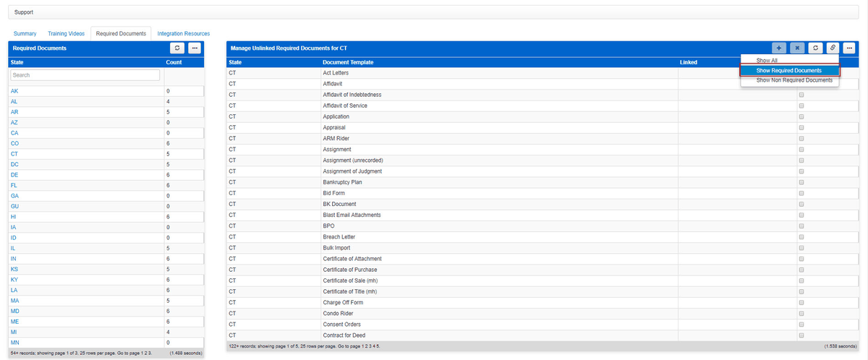The width and height of the screenshot is (868, 360).
Task: Click in the State search field
Action: (85, 75)
